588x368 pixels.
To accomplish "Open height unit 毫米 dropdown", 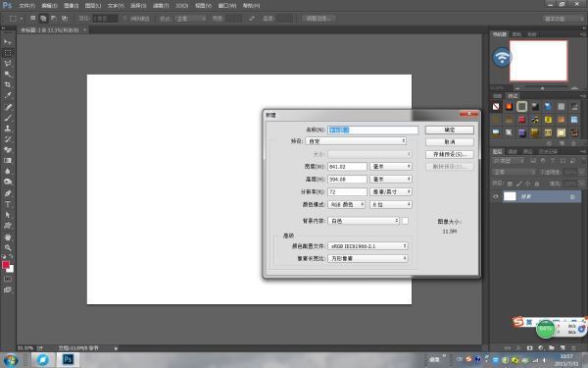I will [x=391, y=180].
